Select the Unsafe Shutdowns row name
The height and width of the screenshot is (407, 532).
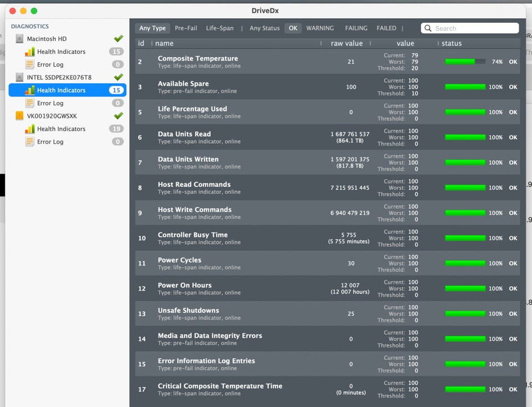188,311
